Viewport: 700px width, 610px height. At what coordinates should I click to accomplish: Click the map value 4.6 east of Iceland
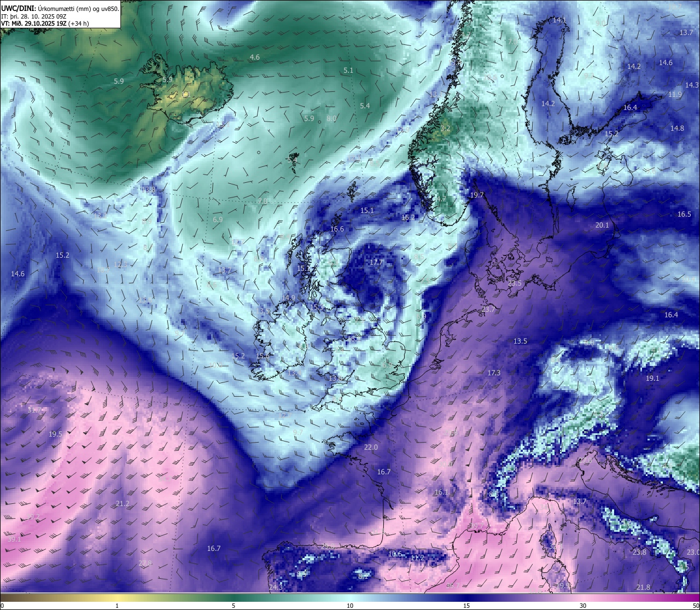pos(255,57)
